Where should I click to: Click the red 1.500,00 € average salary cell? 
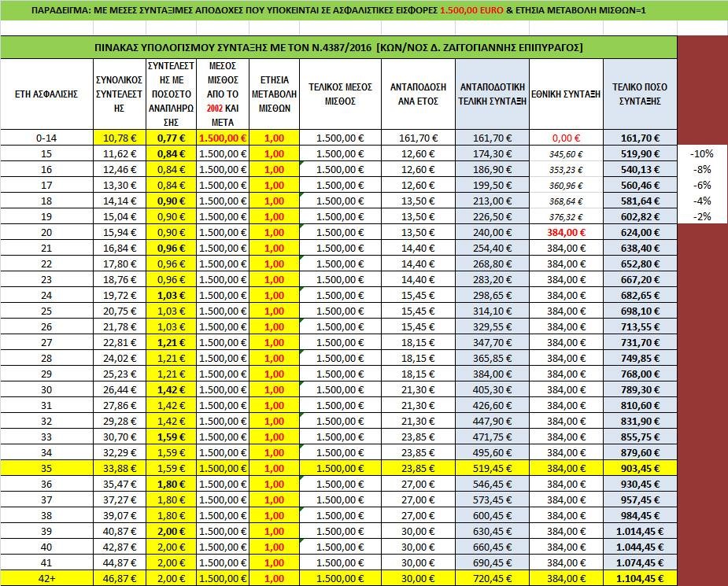click(223, 137)
